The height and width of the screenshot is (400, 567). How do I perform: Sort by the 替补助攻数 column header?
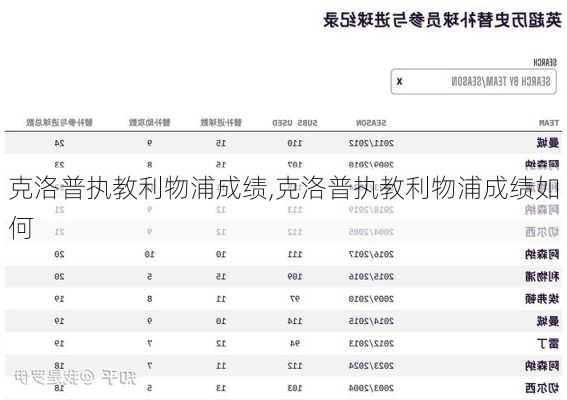pos(149,123)
